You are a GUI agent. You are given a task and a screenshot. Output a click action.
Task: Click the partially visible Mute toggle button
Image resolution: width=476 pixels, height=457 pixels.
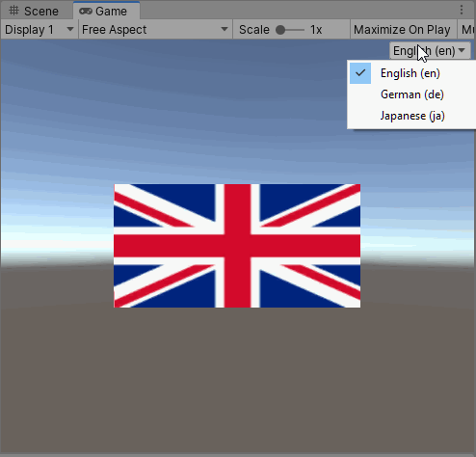466,30
